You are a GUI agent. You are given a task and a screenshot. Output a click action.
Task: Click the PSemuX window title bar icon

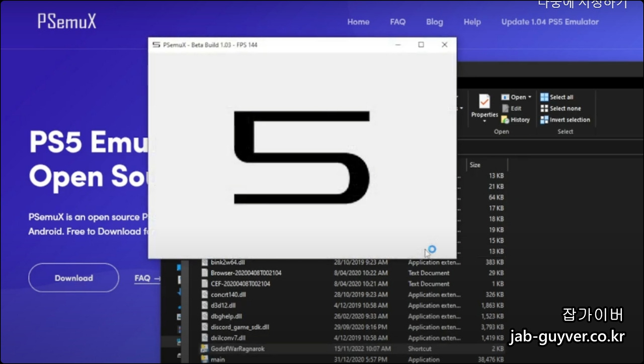pos(156,45)
